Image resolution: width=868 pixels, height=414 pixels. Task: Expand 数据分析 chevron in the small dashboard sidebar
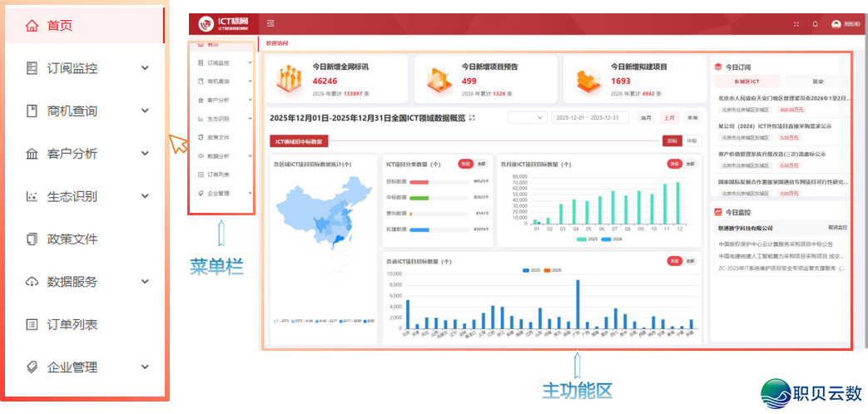(250, 155)
